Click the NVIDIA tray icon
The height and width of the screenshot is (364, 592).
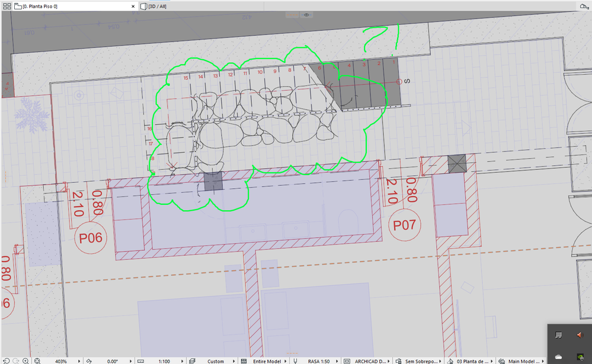580,357
